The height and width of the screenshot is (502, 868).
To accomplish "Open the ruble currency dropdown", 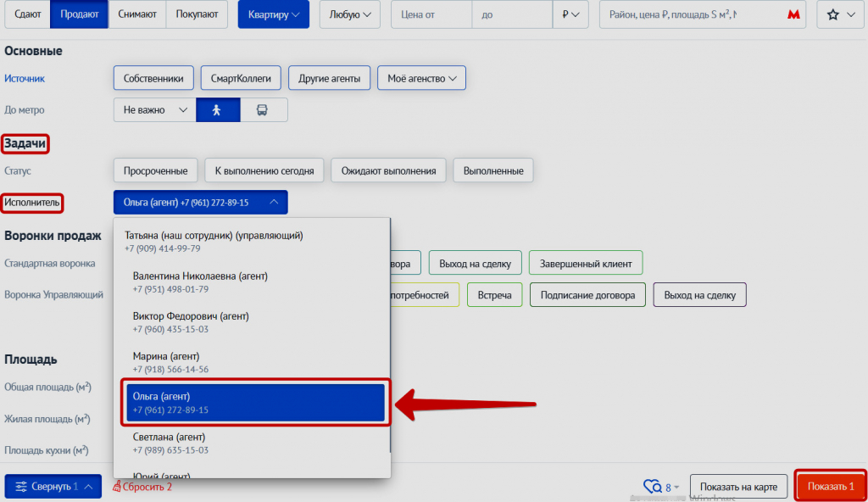I will click(x=570, y=14).
